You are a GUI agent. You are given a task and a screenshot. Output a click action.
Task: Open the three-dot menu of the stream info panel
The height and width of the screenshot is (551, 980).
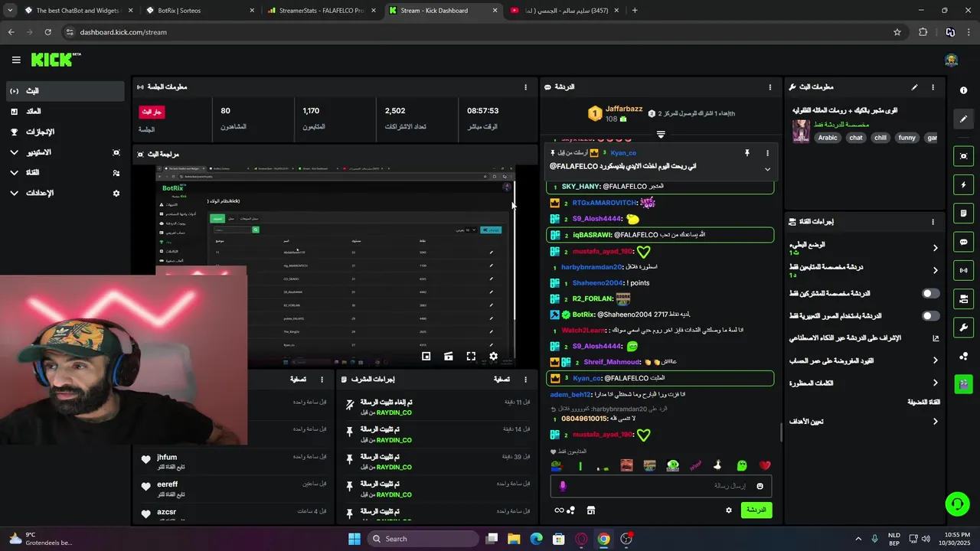[x=933, y=87]
